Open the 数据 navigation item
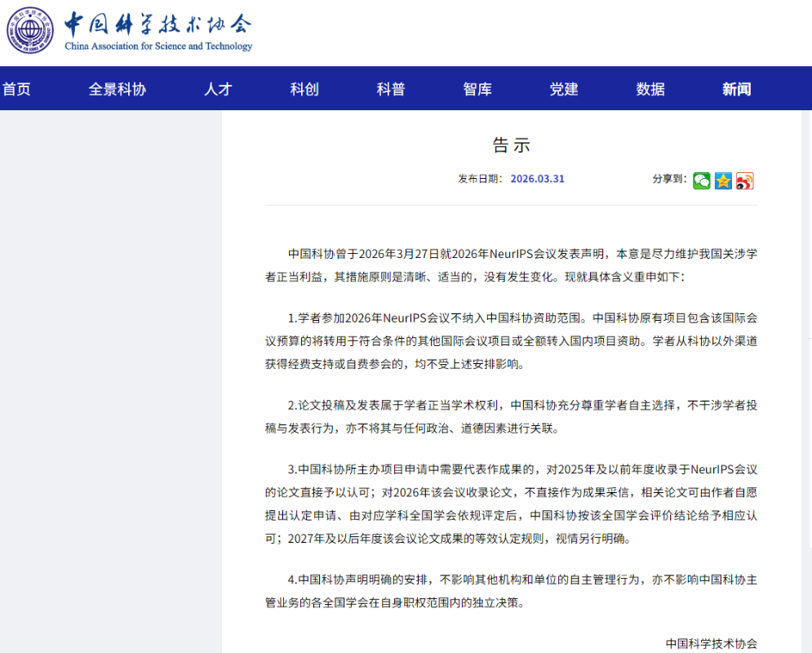The image size is (812, 653). point(650,89)
